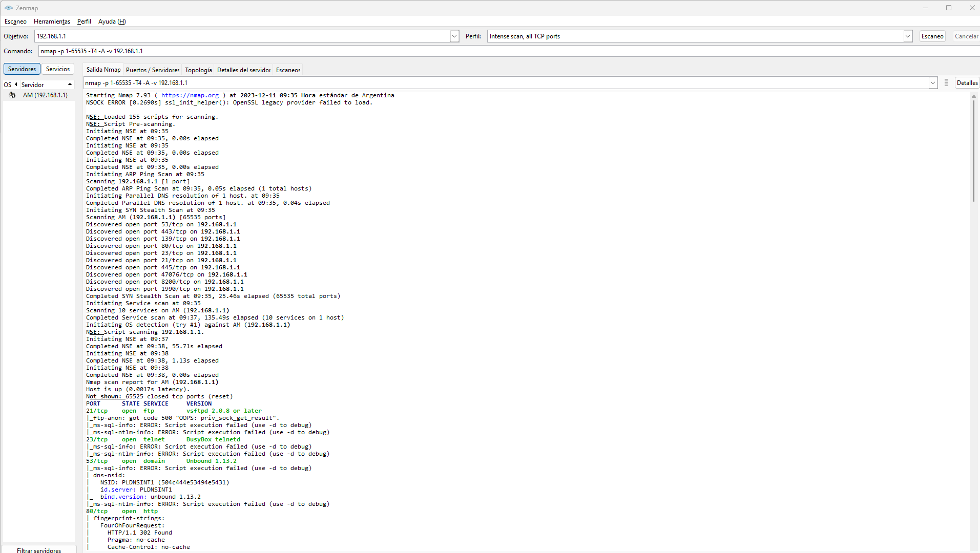Click 'Initiating OS detection' line
The height and width of the screenshot is (553, 980).
click(x=188, y=325)
